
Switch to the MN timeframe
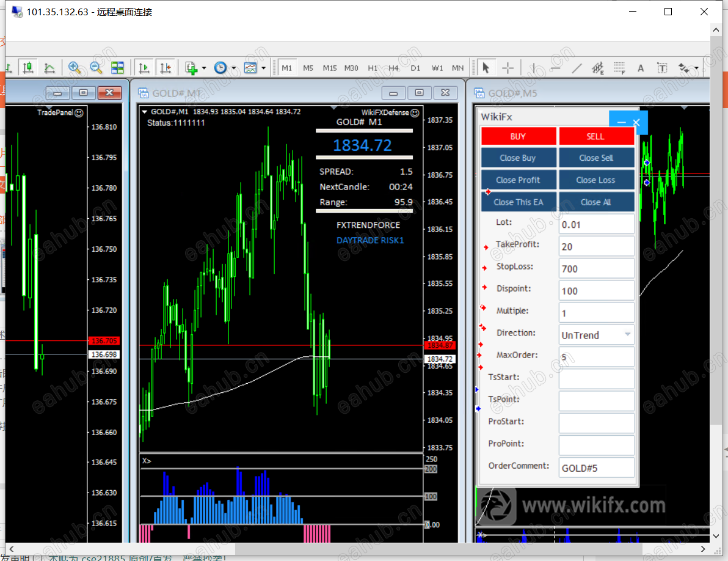[458, 68]
